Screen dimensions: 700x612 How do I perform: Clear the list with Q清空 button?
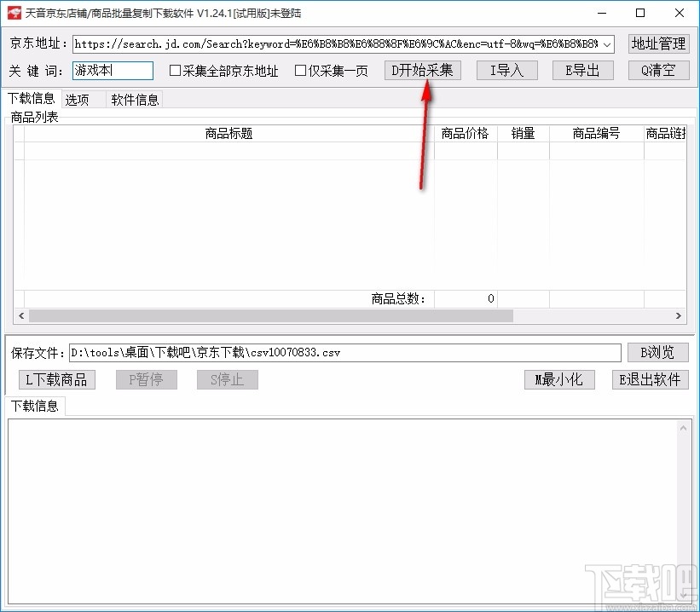(x=657, y=71)
